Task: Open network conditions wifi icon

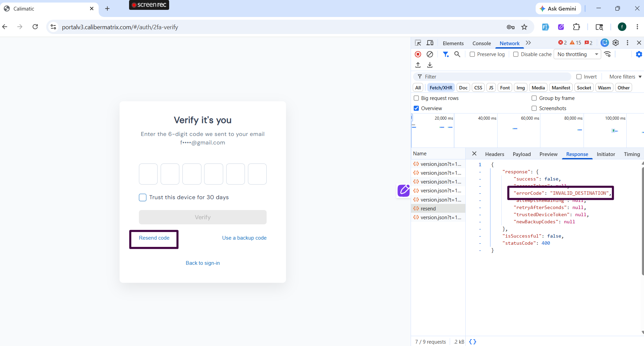Action: 608,54
